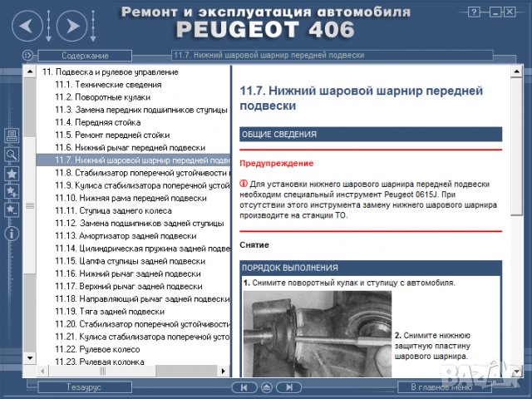Open 11.21. Кулиса стабилизатора entry
Viewport: 532px width, 399px height.
click(x=142, y=337)
